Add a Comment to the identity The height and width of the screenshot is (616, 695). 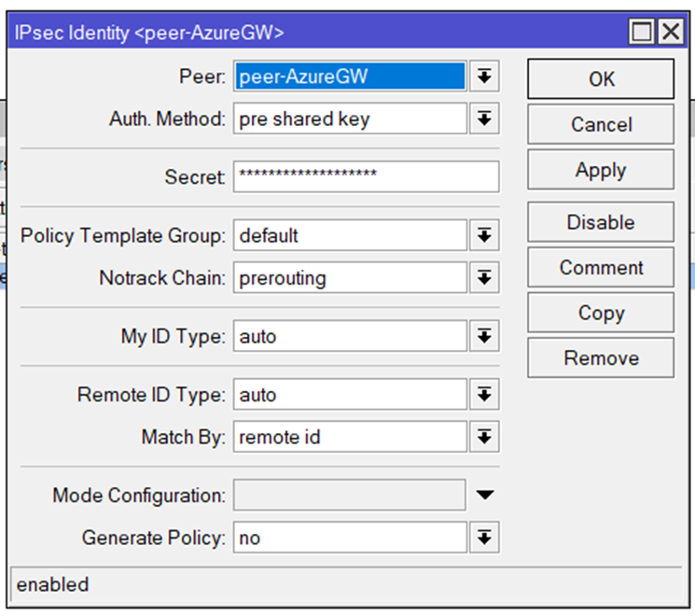click(x=601, y=268)
